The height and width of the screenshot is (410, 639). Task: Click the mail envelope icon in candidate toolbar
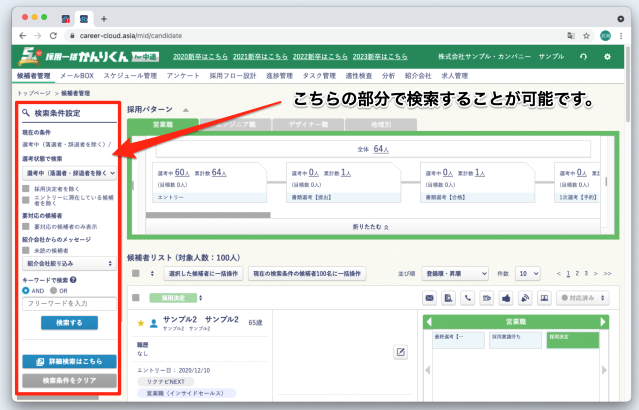point(430,298)
